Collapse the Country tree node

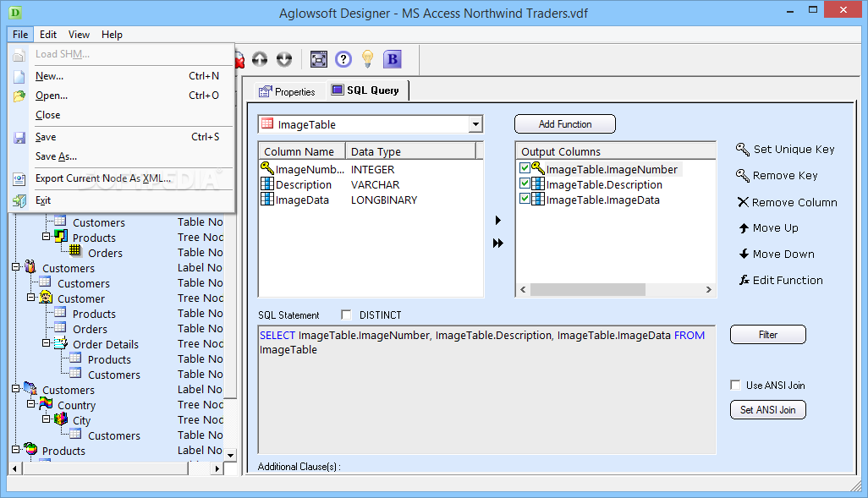click(31, 404)
